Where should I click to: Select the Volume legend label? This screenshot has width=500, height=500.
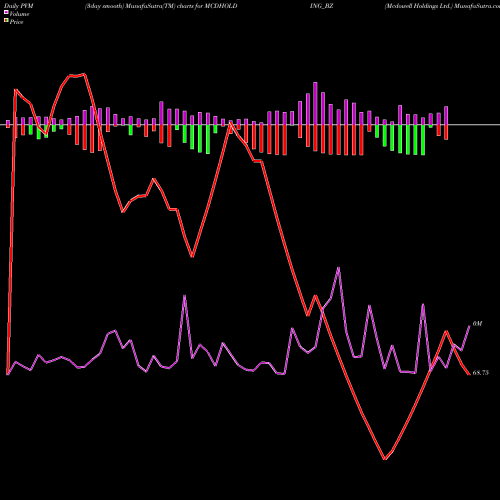pos(19,14)
